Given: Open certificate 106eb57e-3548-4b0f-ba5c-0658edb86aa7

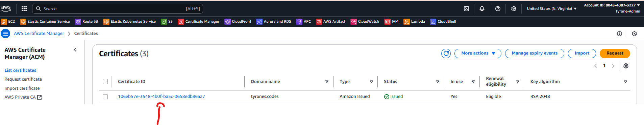Looking at the screenshot, I should [161, 97].
